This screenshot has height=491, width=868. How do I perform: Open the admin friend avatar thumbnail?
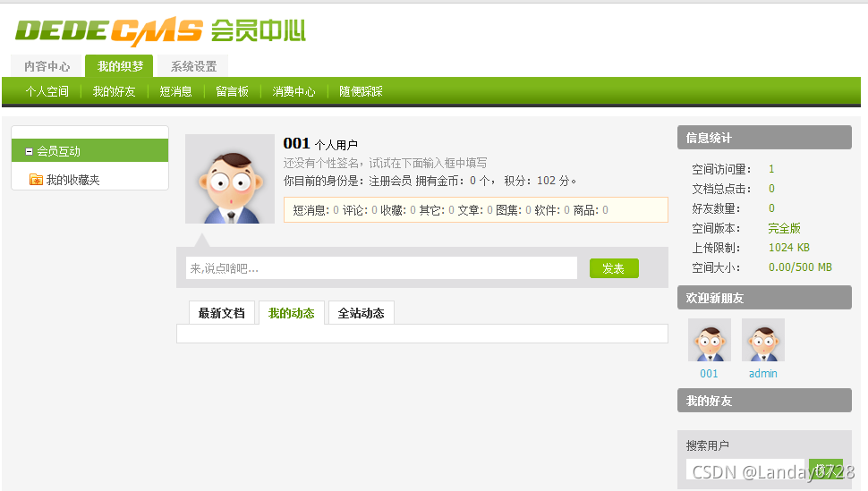762,340
